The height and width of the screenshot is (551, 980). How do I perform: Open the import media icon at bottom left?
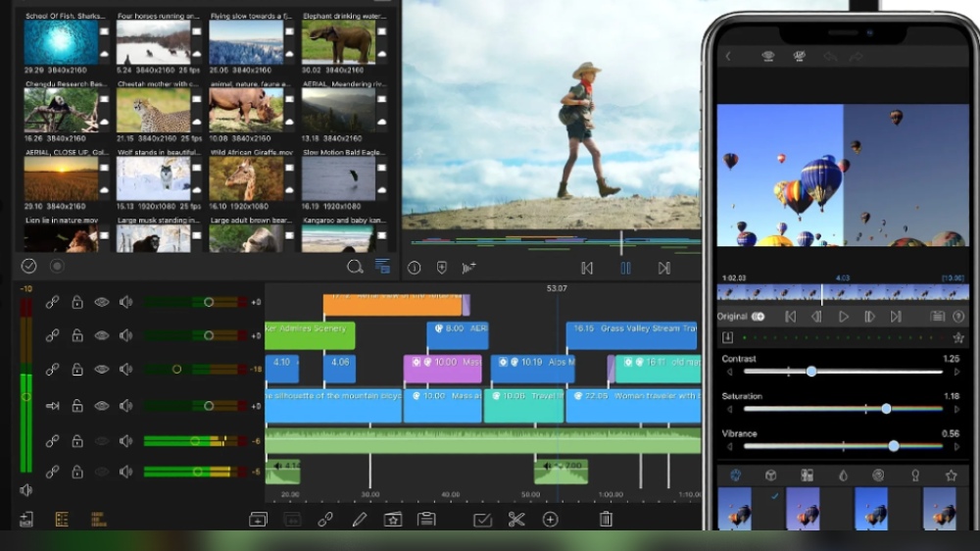tap(26, 519)
